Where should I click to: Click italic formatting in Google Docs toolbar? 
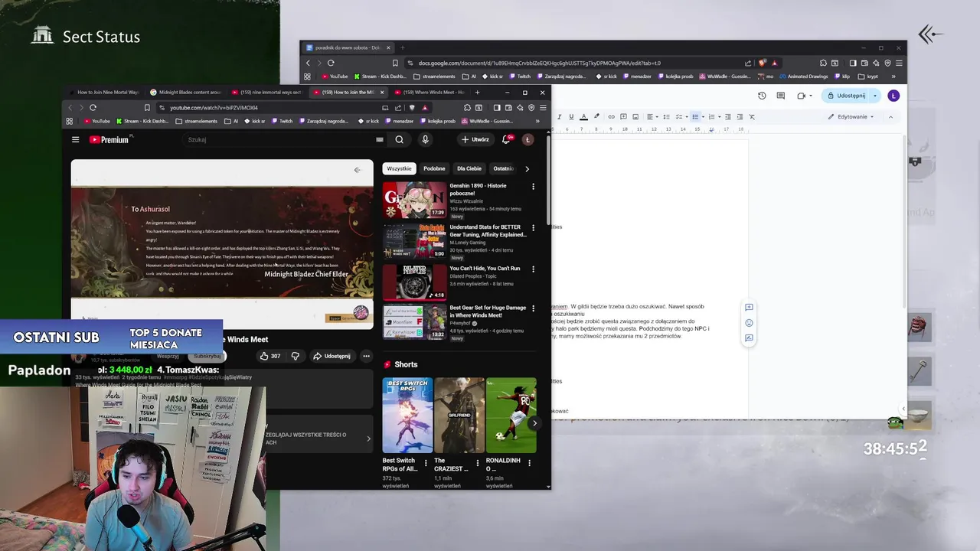click(x=559, y=117)
